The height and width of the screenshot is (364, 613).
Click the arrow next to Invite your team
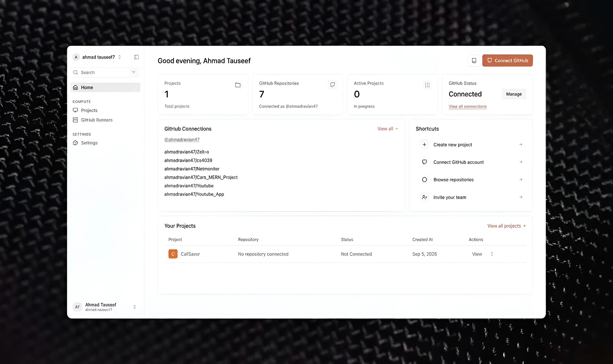pyautogui.click(x=520, y=197)
